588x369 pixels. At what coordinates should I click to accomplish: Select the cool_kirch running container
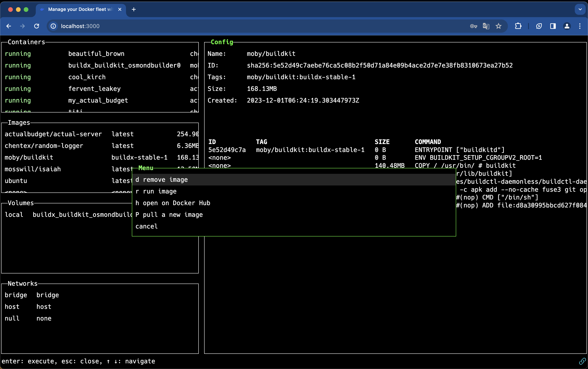[x=87, y=77]
